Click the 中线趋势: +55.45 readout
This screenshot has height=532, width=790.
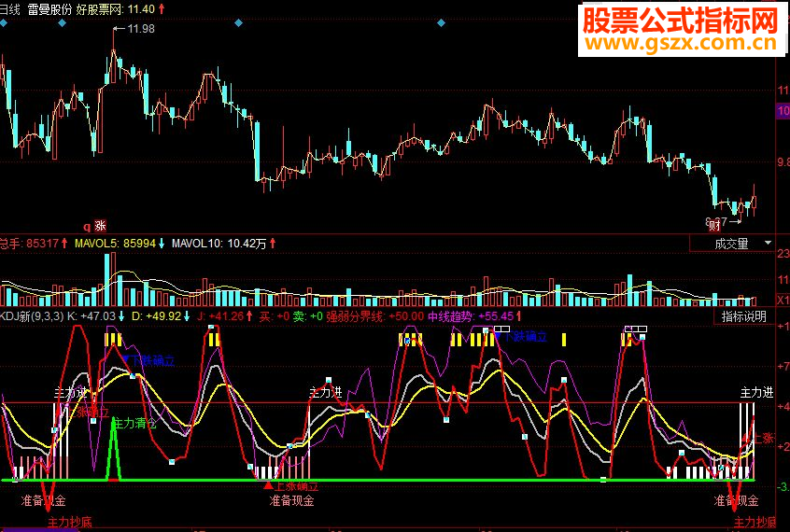tap(471, 316)
